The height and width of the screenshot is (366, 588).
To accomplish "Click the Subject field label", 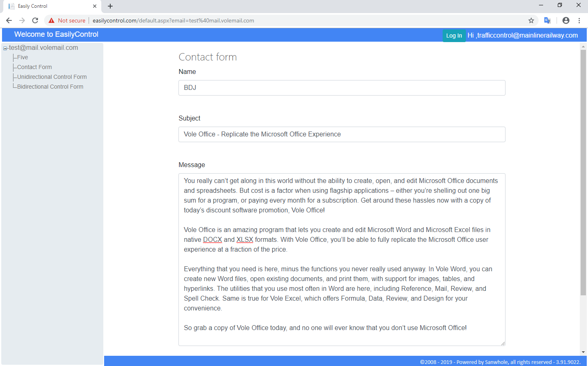I will [x=189, y=118].
